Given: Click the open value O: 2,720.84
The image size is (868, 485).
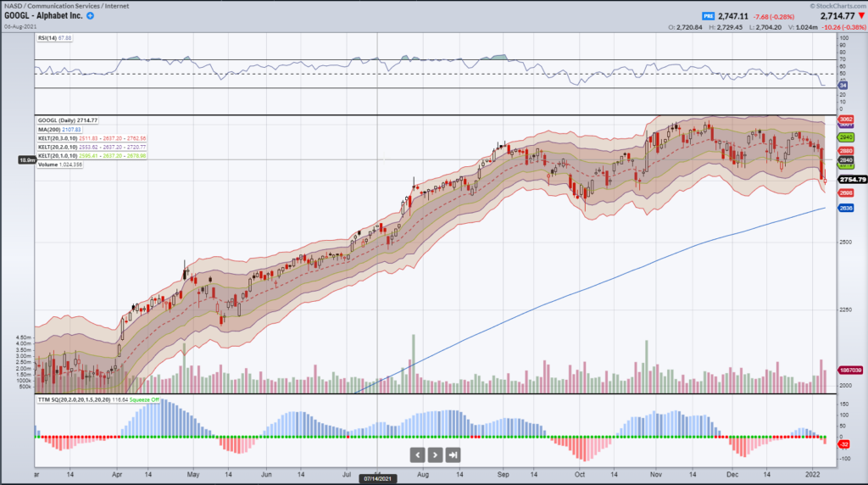Looking at the screenshot, I should [x=685, y=27].
